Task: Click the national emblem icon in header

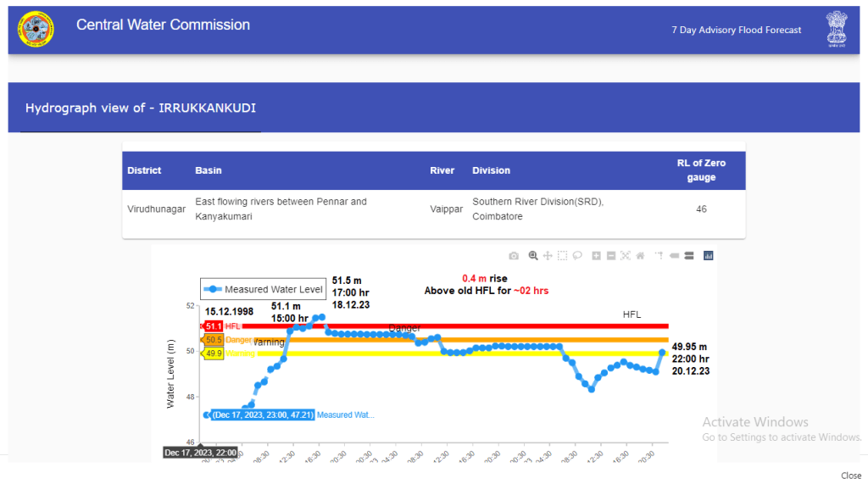Action: (837, 30)
